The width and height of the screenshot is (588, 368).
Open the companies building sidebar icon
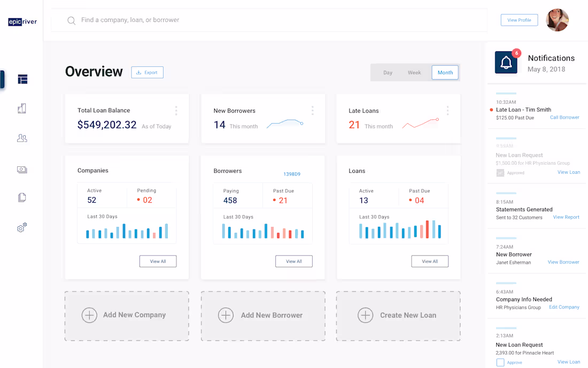click(22, 109)
